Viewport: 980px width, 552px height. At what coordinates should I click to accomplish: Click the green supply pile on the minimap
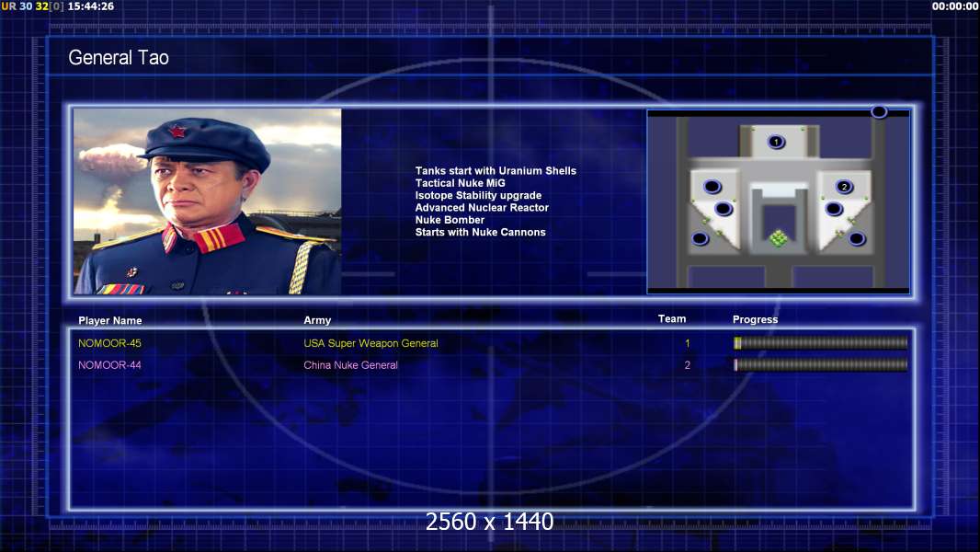(x=778, y=238)
